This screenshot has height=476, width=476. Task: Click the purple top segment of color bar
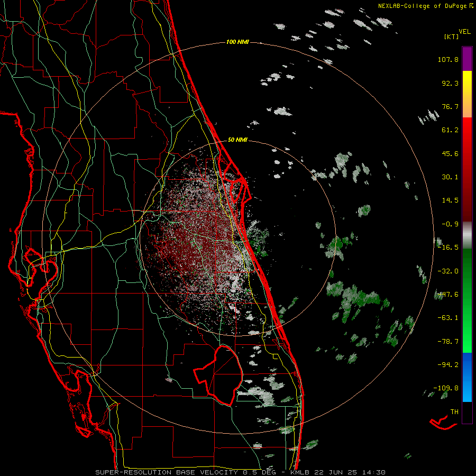[467, 59]
